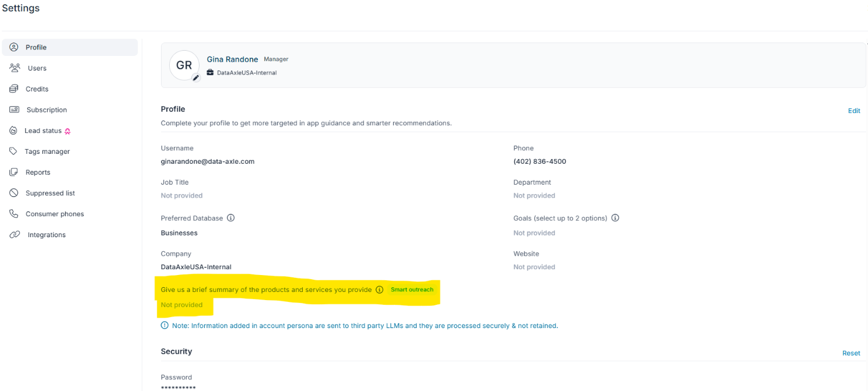The width and height of the screenshot is (868, 391).
Task: Click the Smart outreach green badge
Action: (412, 290)
